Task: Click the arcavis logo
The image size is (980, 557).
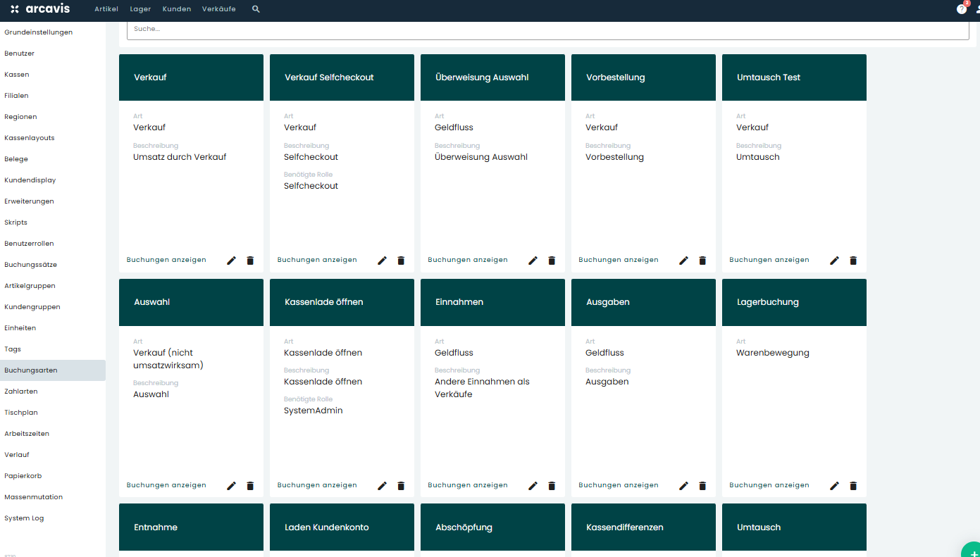Action: pos(40,9)
